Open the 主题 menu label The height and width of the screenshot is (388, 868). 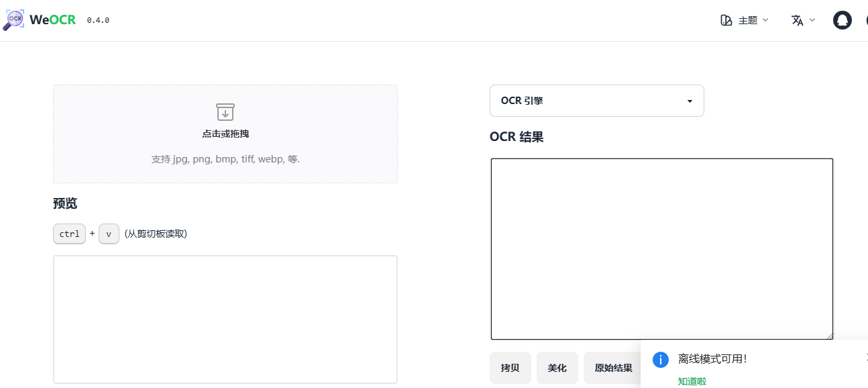748,20
